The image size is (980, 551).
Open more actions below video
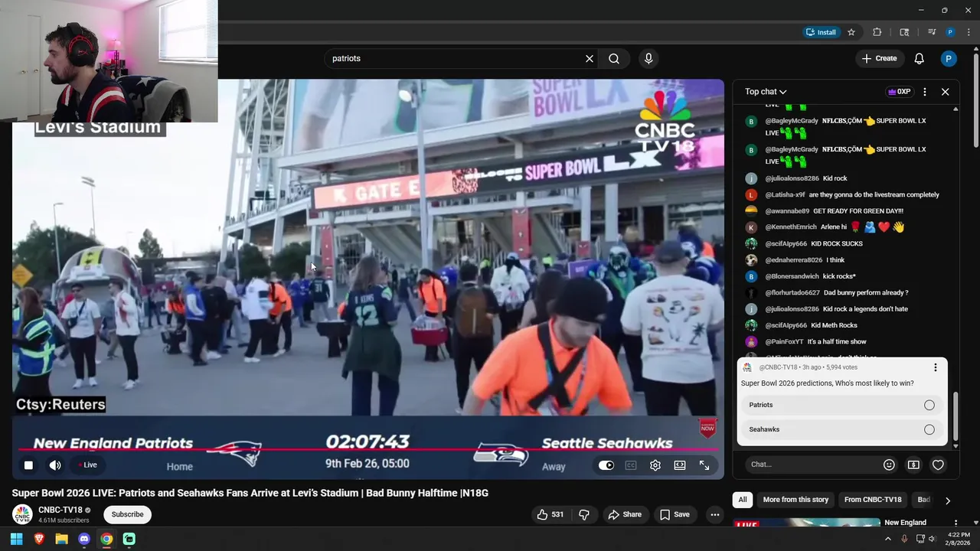[715, 514]
